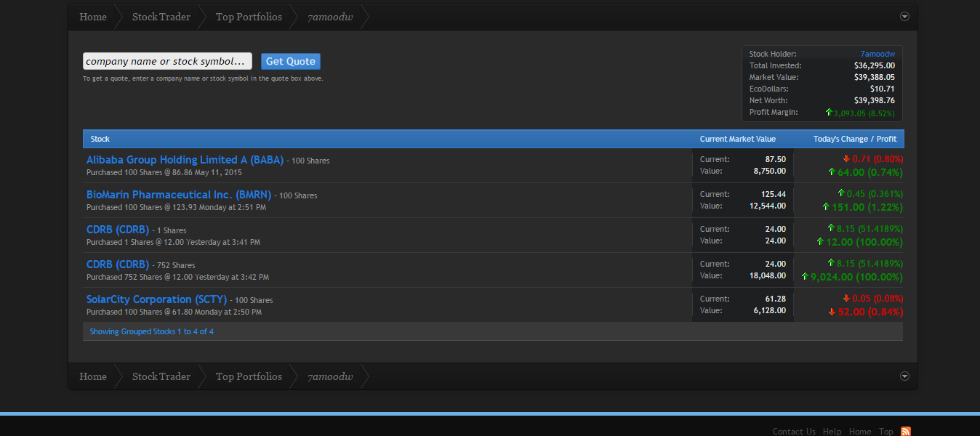Open BioMarin Pharmaceutical Inc. (BMRN) stock
The width and height of the screenshot is (980, 436).
click(179, 194)
